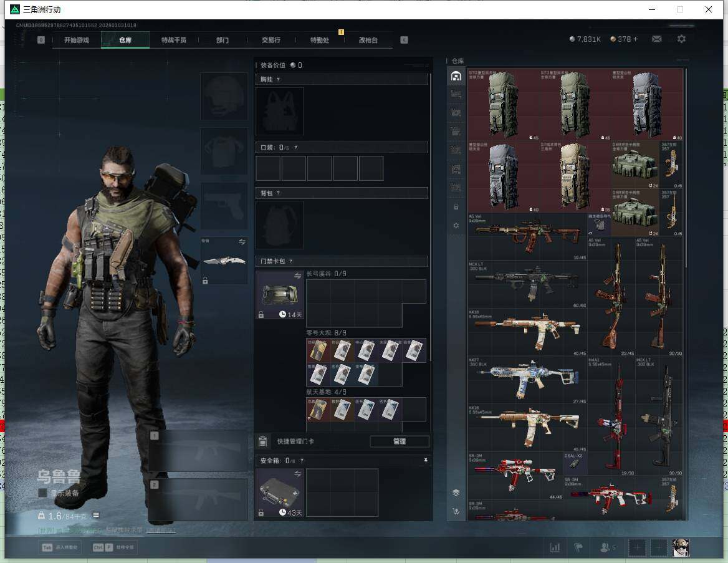
Task: Click the empty body armor slot
Action: 224,151
